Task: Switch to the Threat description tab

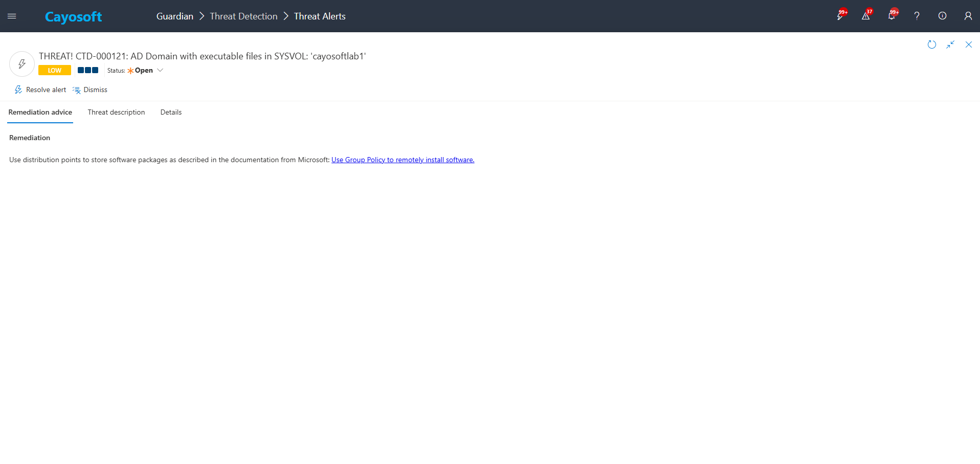Action: click(x=116, y=113)
